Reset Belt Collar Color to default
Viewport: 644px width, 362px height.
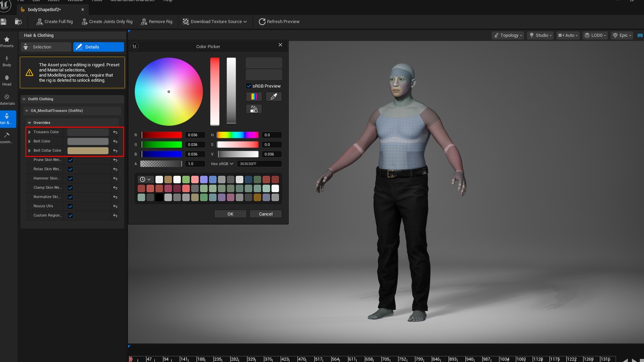point(115,151)
